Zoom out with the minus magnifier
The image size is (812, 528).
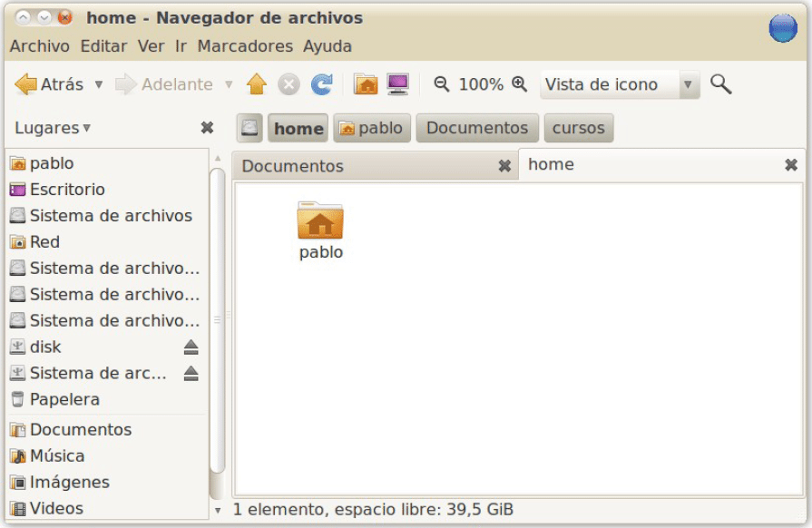coord(442,84)
